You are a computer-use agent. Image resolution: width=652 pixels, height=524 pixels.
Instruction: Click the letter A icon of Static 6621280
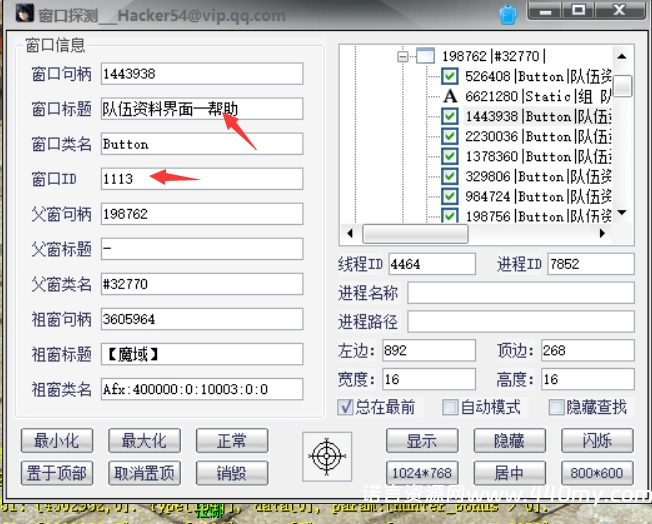coord(449,96)
